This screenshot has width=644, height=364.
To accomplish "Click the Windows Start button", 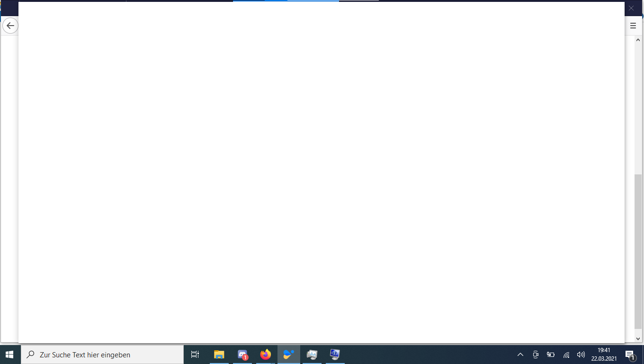I will [9, 354].
